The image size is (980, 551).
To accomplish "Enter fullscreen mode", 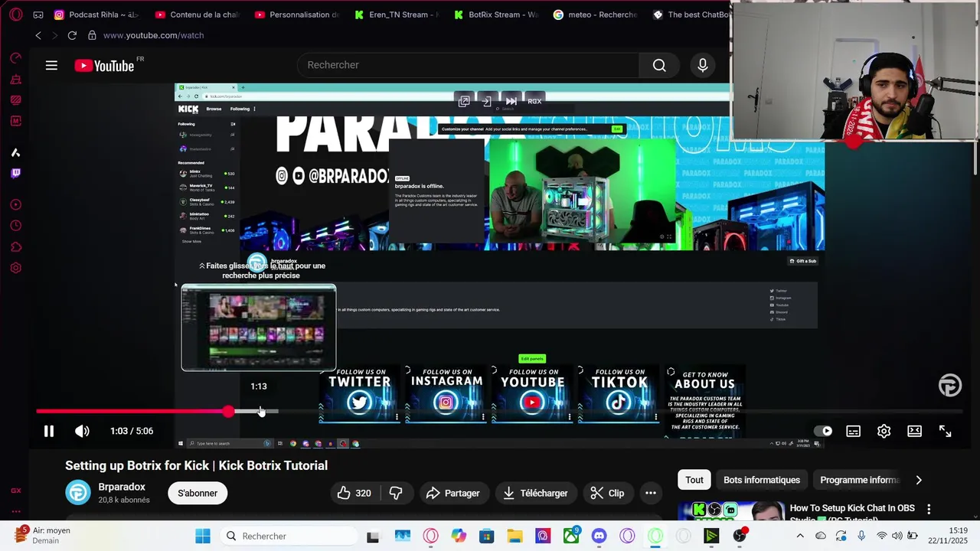I will pos(945,431).
